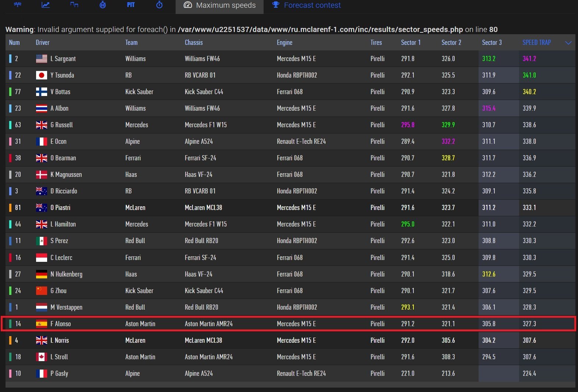Screen dimensions: 578x392
Task: Click the Japan flag beside Y Tsunoda
Action: click(x=41, y=75)
